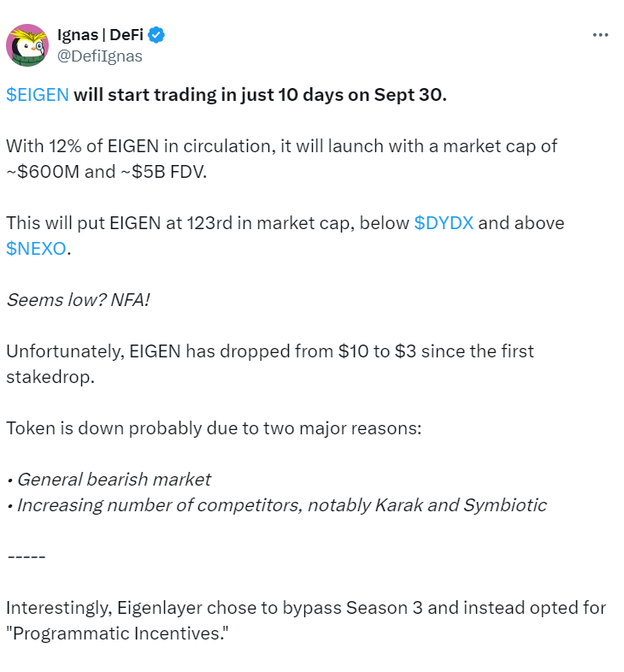
Task: Click the 'With 12% of EIGEN in circulation' line
Action: (282, 145)
